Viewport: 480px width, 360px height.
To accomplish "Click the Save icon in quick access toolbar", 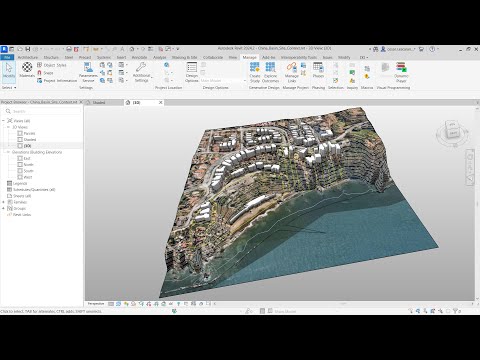I will coord(28,49).
